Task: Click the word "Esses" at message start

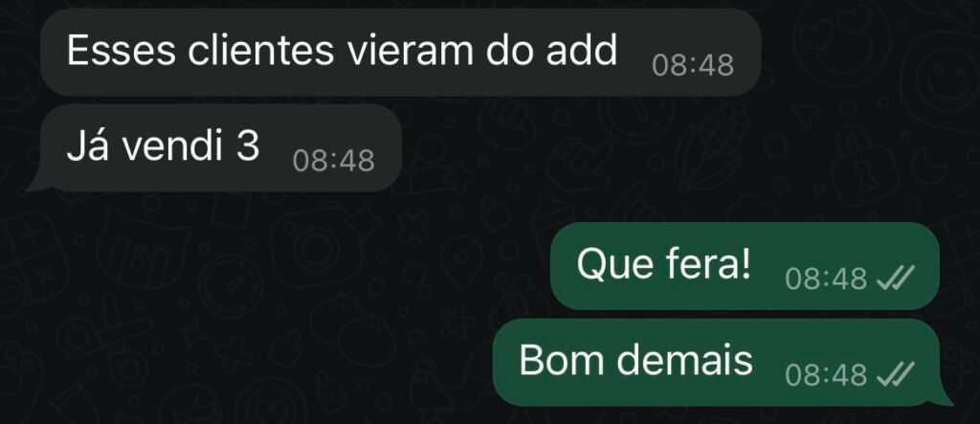Action: [x=122, y=50]
